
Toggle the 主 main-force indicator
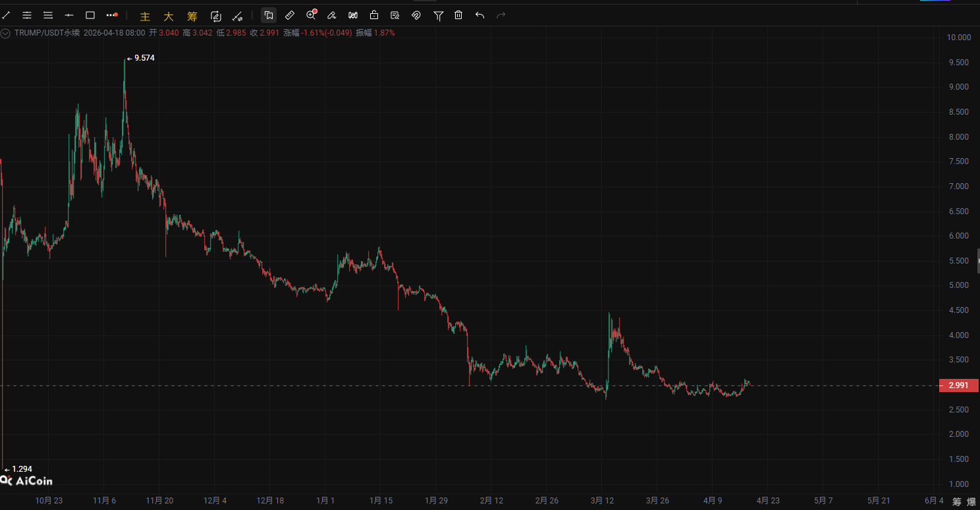[145, 15]
